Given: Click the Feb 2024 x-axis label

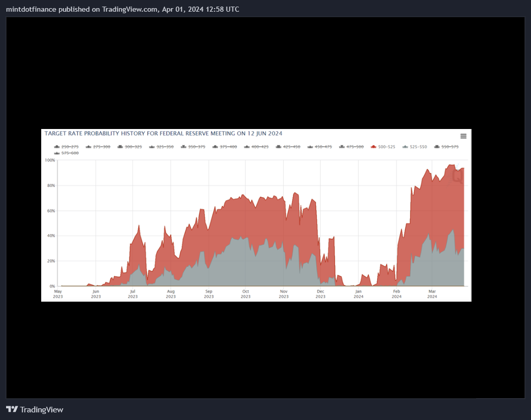Looking at the screenshot, I should tap(396, 294).
